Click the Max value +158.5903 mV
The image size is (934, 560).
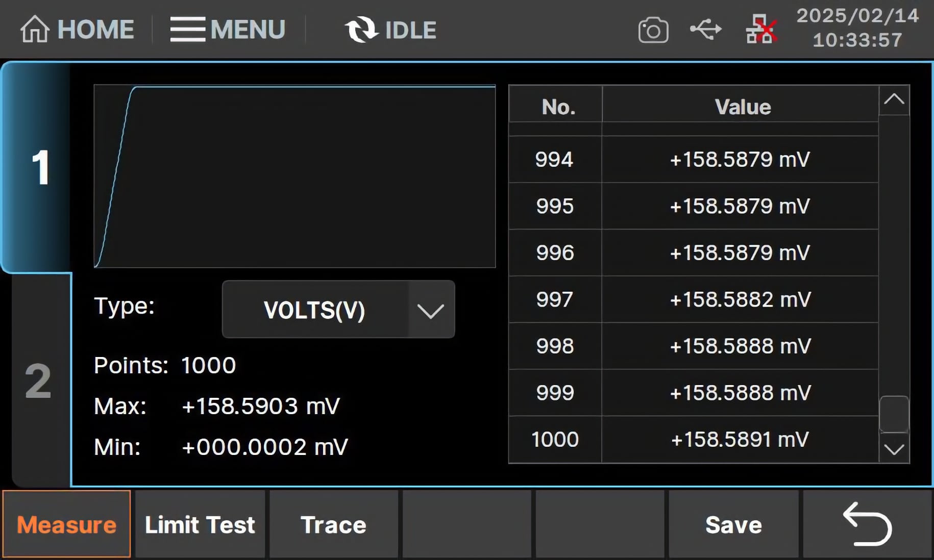coord(260,406)
